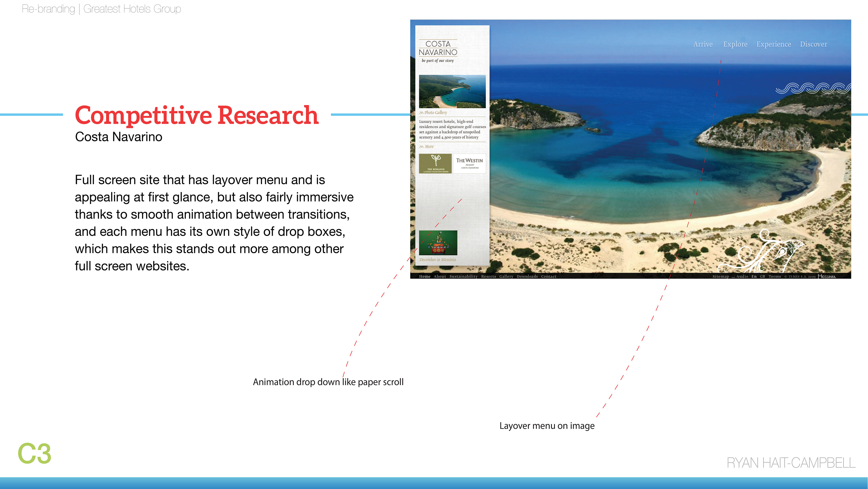Open the Discover menu item
The image size is (868, 489).
(x=813, y=44)
